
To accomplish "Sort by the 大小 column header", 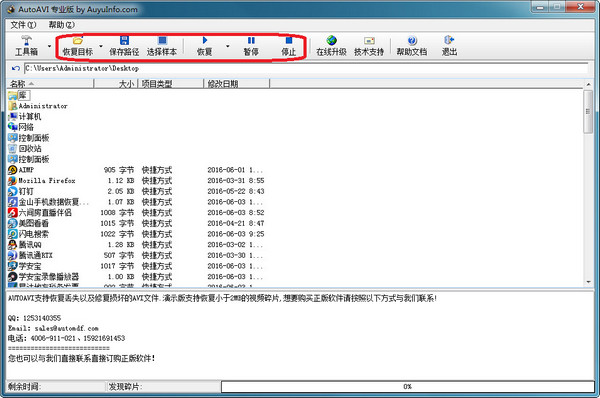I will 116,83.
